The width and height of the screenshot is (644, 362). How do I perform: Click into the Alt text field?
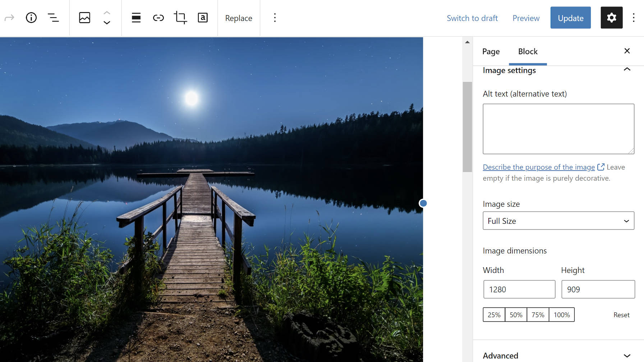coord(558,129)
